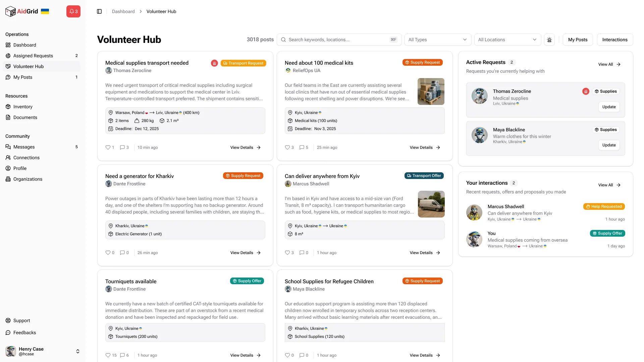644x362 pixels.
Task: Open the All Types filter dropdown
Action: pyautogui.click(x=437, y=40)
